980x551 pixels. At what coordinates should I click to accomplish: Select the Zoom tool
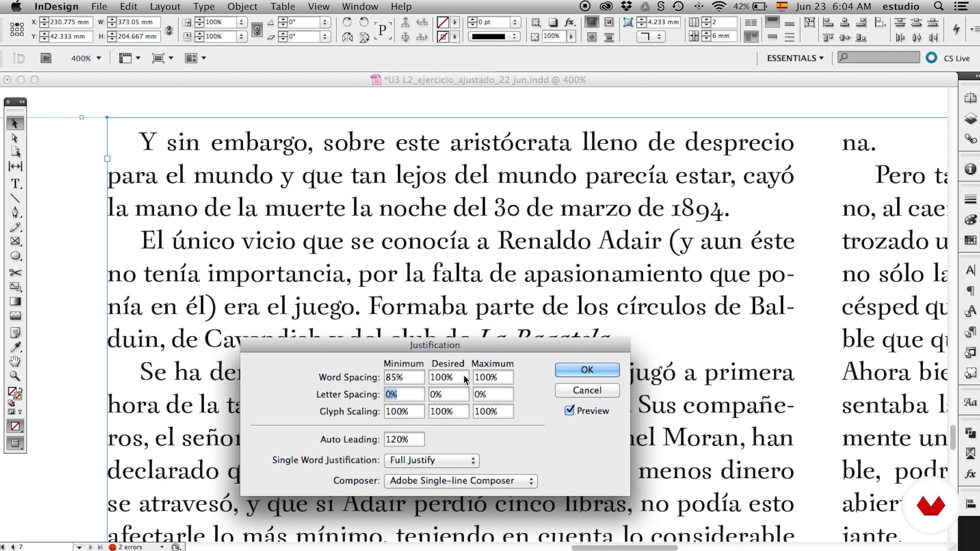(x=15, y=377)
